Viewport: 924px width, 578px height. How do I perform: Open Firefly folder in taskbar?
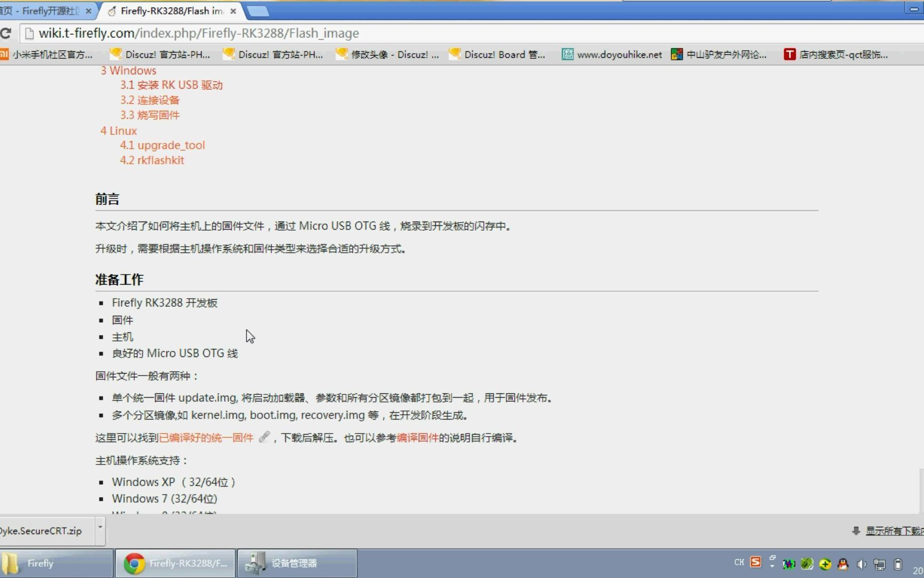coord(56,564)
